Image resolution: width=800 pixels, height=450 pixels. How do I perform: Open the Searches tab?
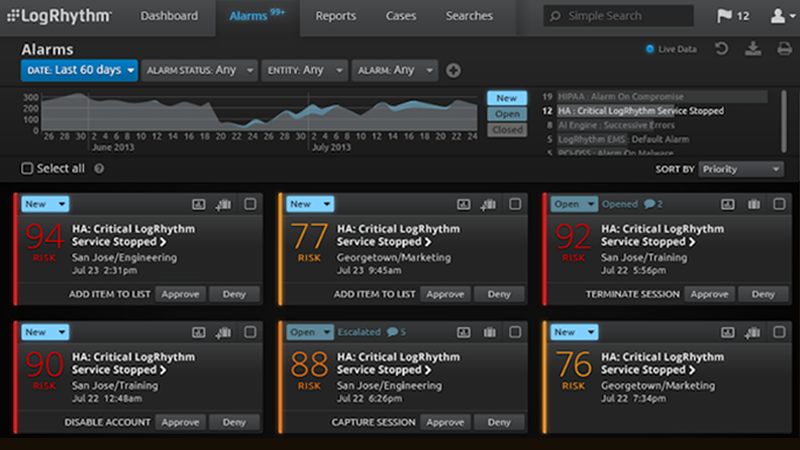[x=469, y=16]
